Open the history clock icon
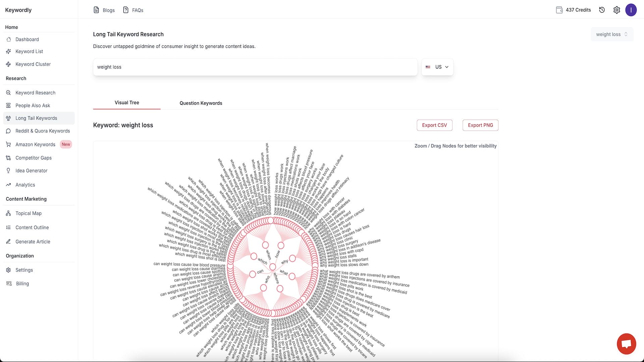 [x=602, y=10]
